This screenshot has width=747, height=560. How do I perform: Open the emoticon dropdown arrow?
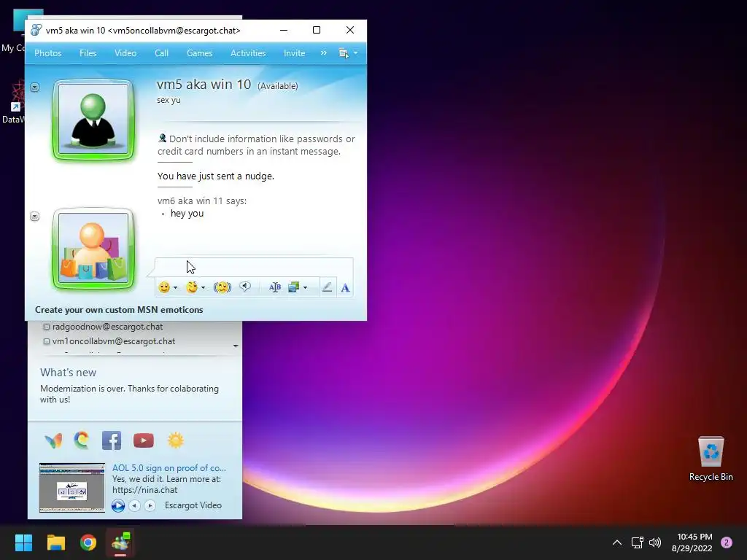point(175,287)
